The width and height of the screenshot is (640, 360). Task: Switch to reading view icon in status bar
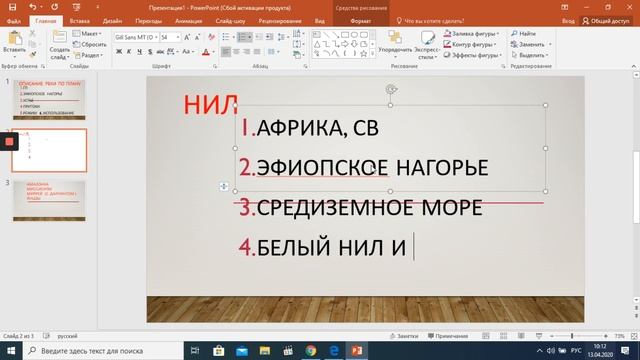[521, 336]
